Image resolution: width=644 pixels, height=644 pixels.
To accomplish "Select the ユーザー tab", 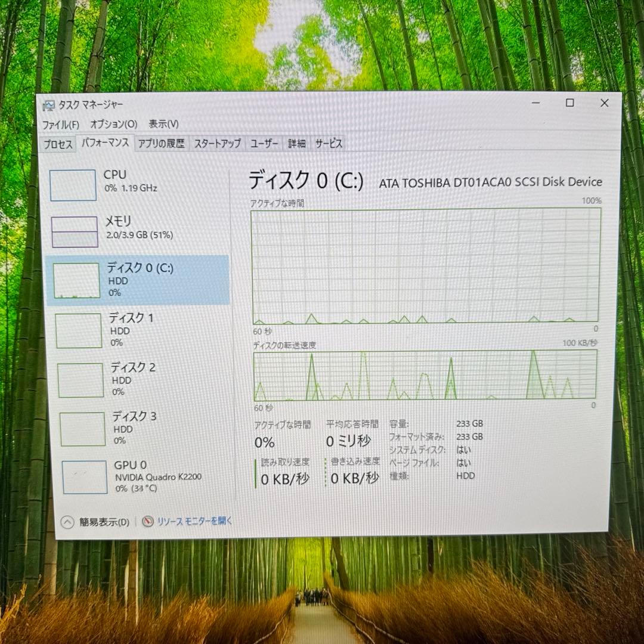I will (263, 143).
